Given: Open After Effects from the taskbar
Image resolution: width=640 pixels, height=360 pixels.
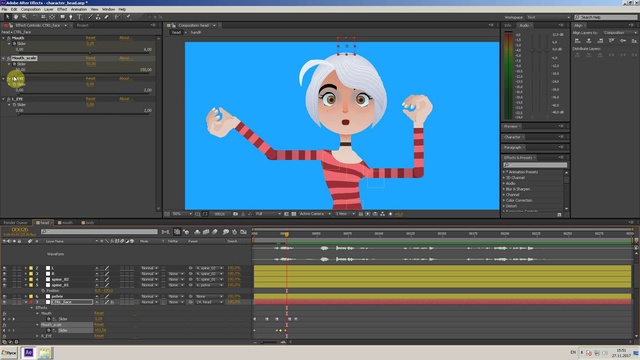Looking at the screenshot, I should click(28, 353).
